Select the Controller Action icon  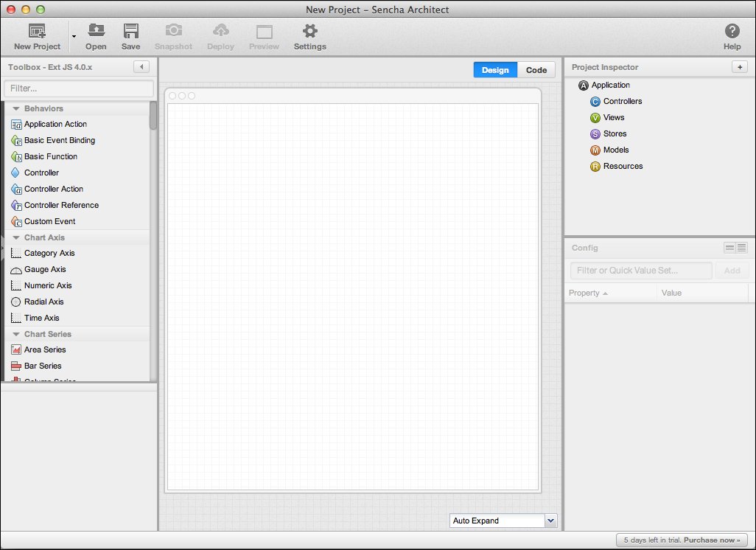(x=16, y=189)
